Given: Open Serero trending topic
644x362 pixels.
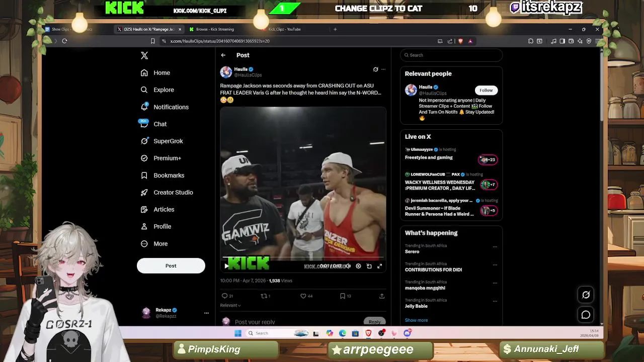Looking at the screenshot, I should (x=412, y=252).
